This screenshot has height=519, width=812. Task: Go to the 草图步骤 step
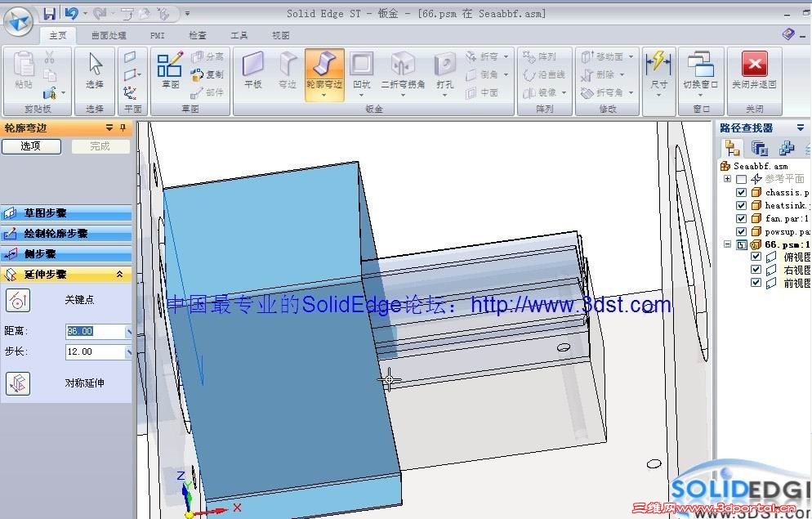66,213
